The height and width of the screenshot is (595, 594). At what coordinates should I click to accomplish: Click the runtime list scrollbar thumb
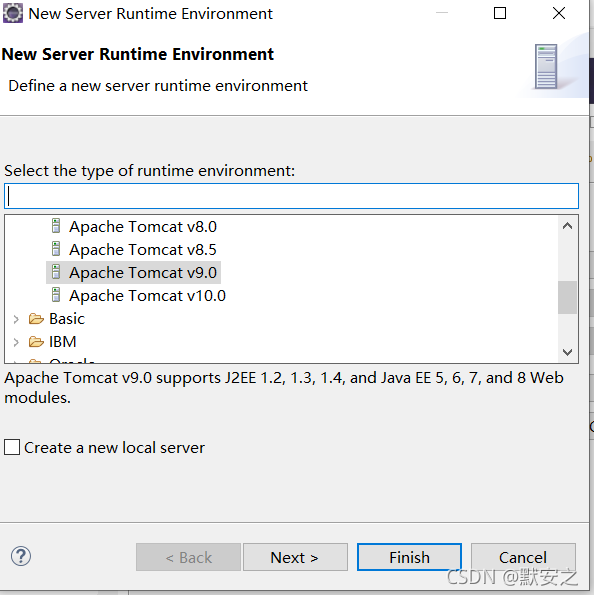pos(567,298)
